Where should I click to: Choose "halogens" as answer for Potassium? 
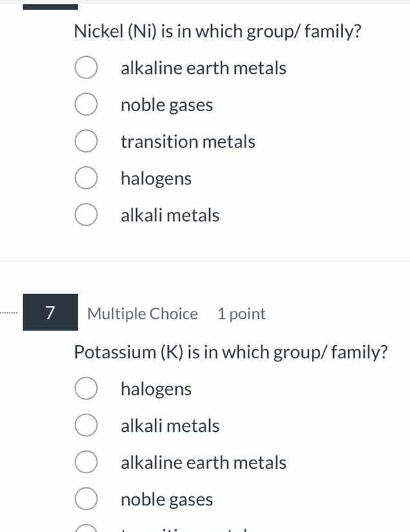coord(85,388)
